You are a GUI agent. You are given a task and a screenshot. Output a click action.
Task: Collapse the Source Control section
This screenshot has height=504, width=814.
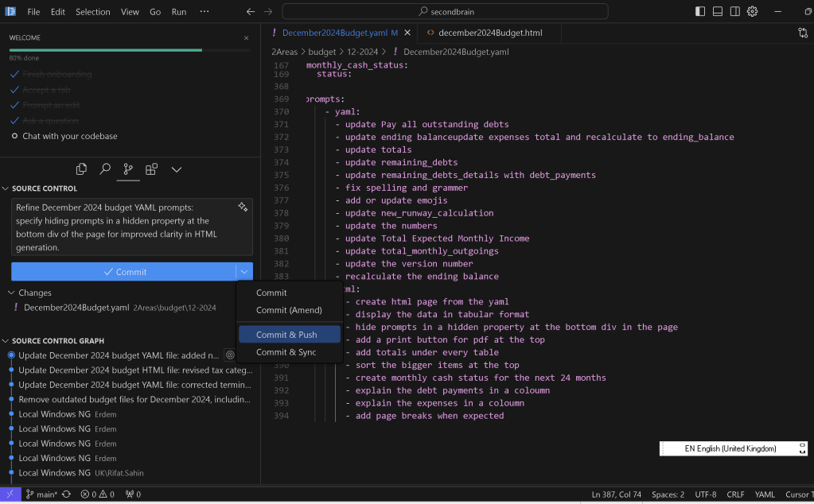[x=44, y=188]
